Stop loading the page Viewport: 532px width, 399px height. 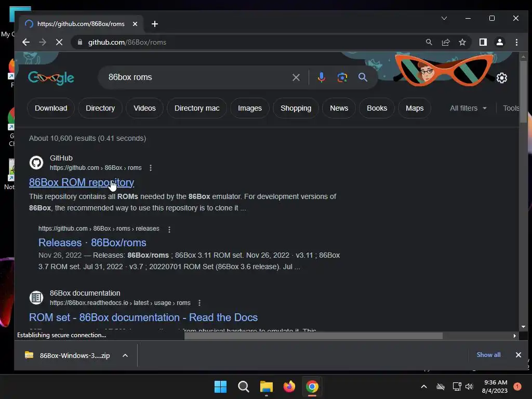tap(59, 42)
